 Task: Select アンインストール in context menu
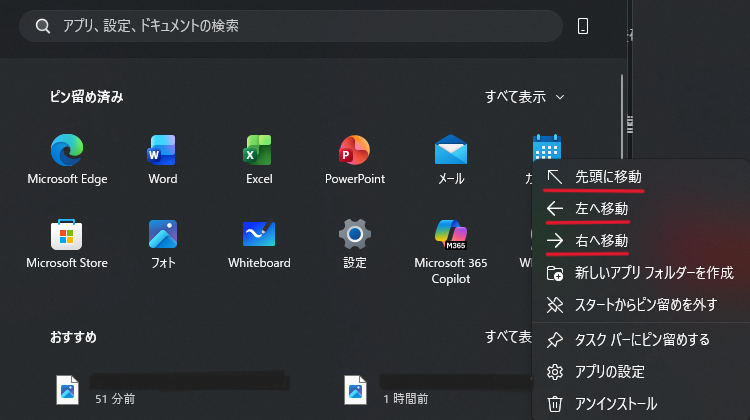point(641,404)
